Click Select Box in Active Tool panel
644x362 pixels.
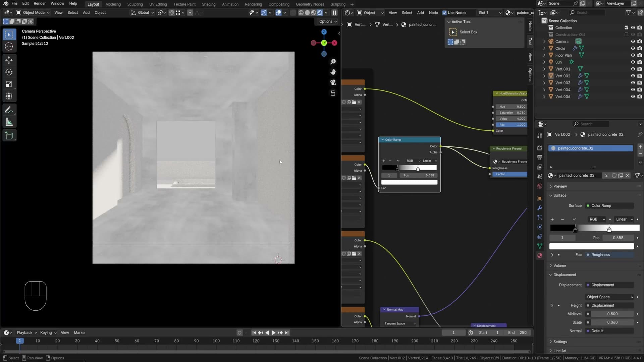[468, 32]
